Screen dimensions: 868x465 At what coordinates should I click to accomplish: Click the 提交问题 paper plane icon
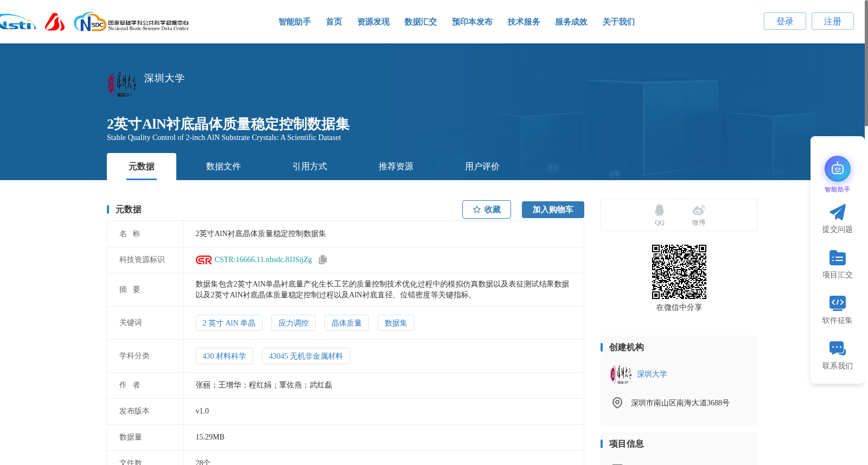coord(837,212)
